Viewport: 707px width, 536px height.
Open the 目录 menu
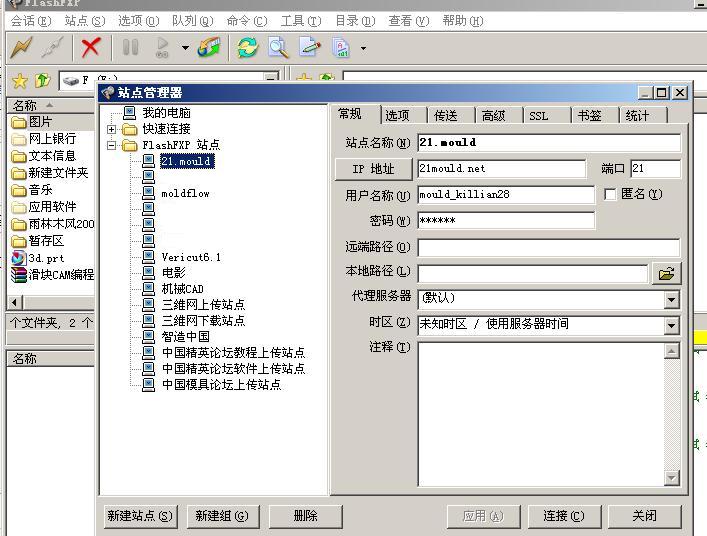tap(355, 21)
